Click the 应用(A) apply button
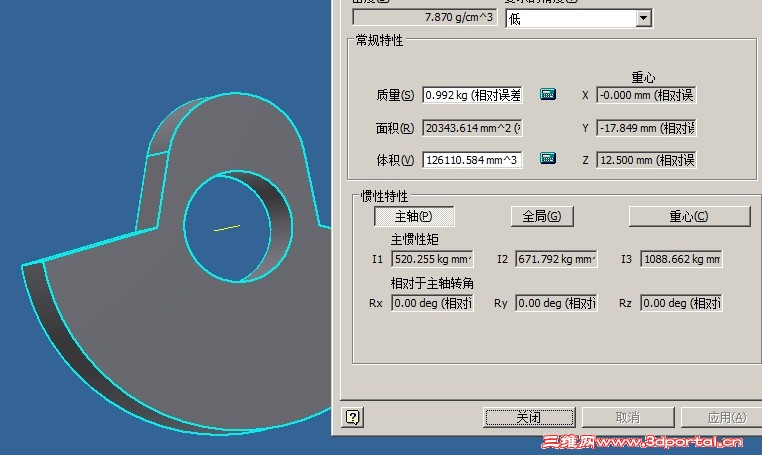This screenshot has width=762, height=455. click(x=723, y=417)
